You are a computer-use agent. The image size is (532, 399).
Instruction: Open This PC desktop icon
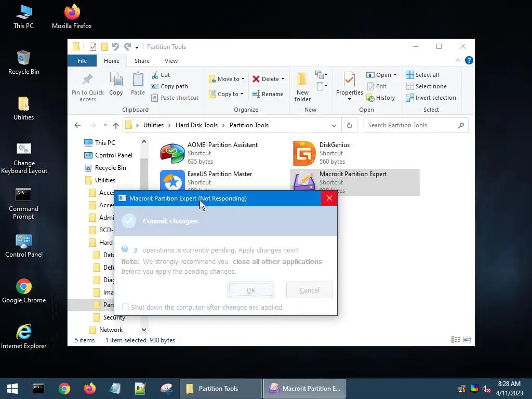click(23, 17)
